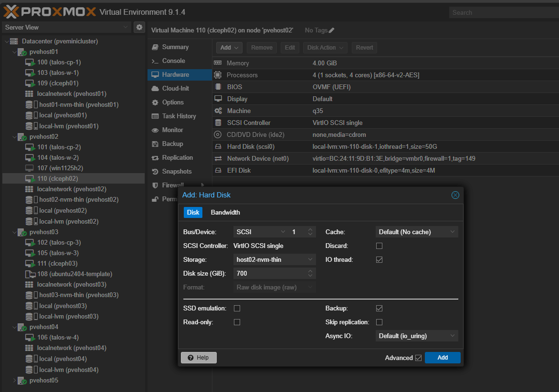Screen dimensions: 559x392
Task: Close the Add Hard Disk dialog
Action: tap(455, 195)
